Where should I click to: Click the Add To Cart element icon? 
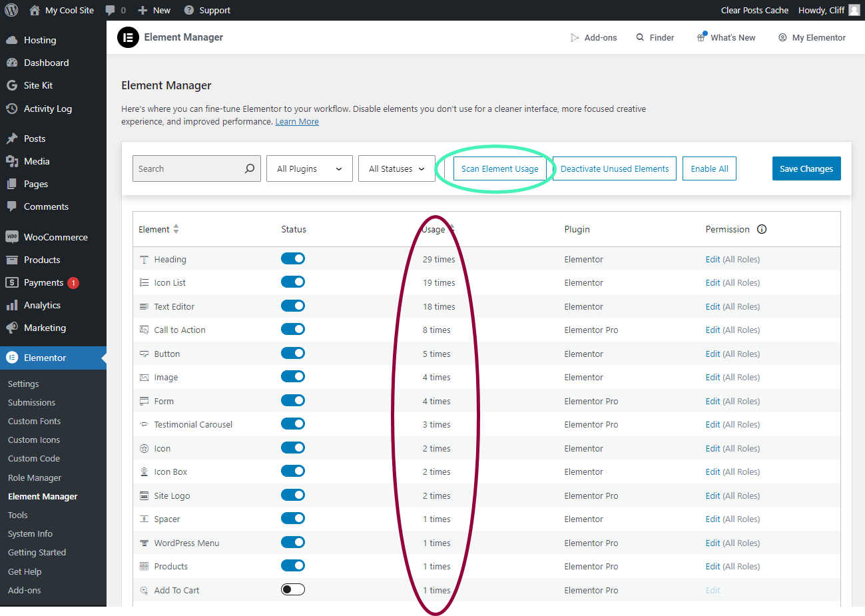coord(144,591)
